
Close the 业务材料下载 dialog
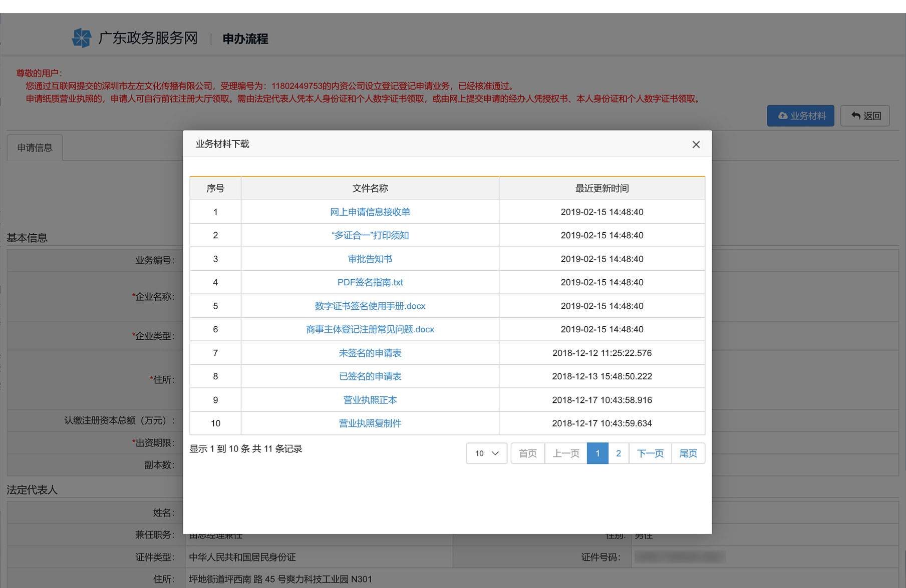[x=696, y=145]
